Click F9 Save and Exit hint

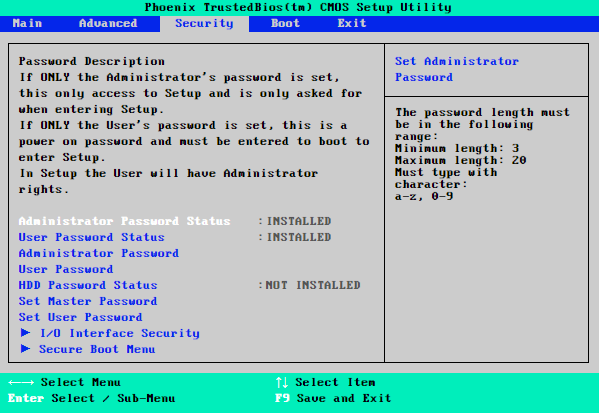point(333,398)
